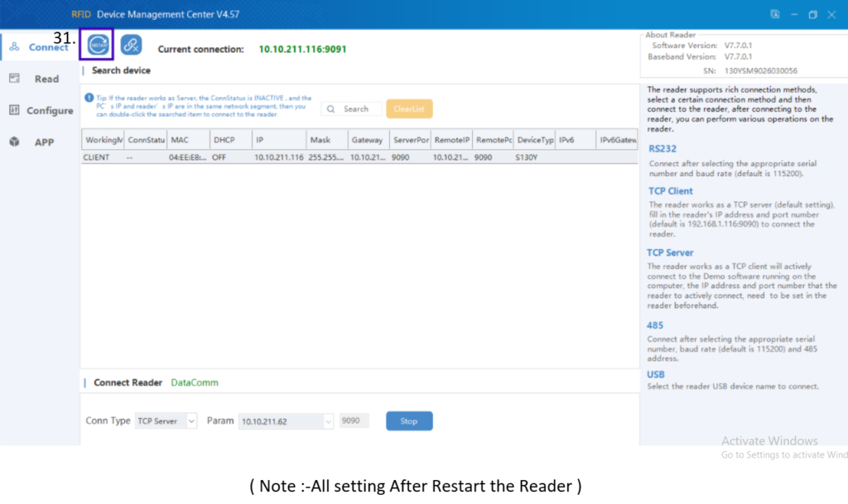The height and width of the screenshot is (504, 848).
Task: Open the Read sidebar section
Action: pyautogui.click(x=39, y=79)
